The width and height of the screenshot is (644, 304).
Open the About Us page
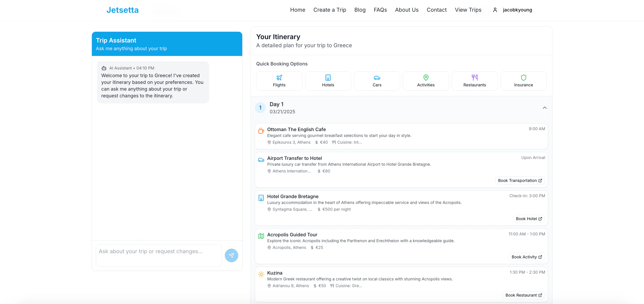(406, 10)
